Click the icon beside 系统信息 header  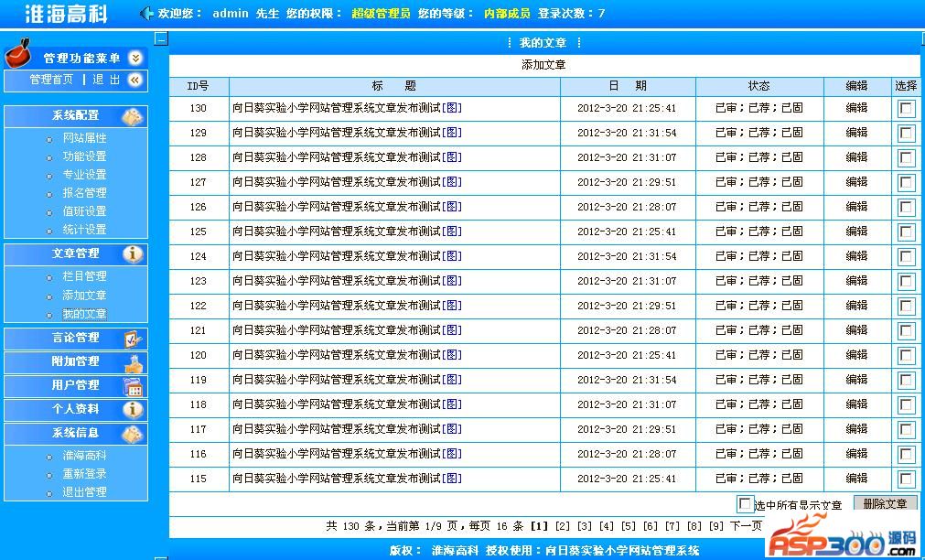tap(133, 434)
